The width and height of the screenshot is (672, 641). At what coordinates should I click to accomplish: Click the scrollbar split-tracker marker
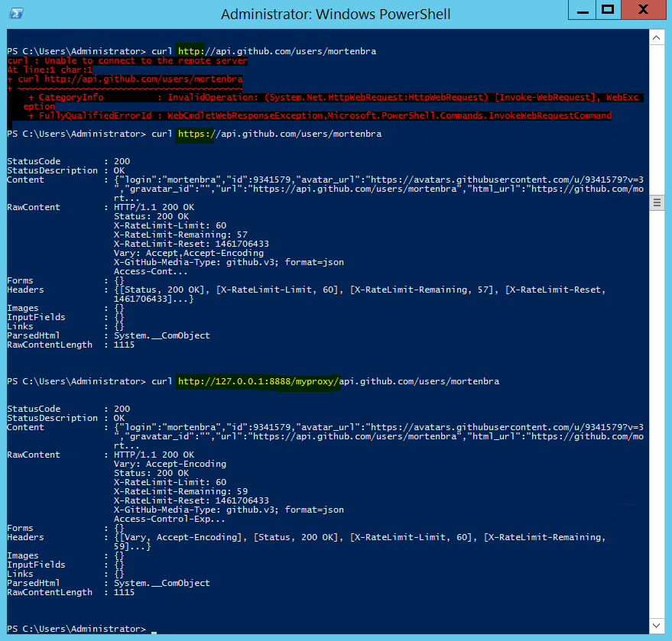(x=656, y=202)
